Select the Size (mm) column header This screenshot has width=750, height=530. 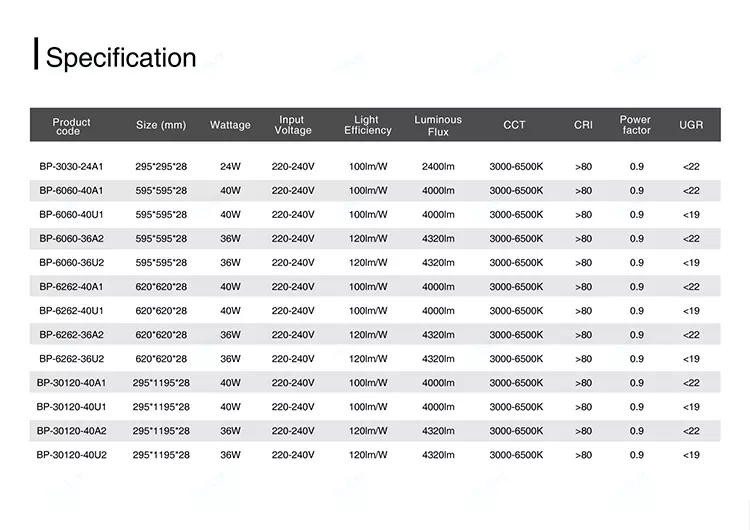point(161,126)
